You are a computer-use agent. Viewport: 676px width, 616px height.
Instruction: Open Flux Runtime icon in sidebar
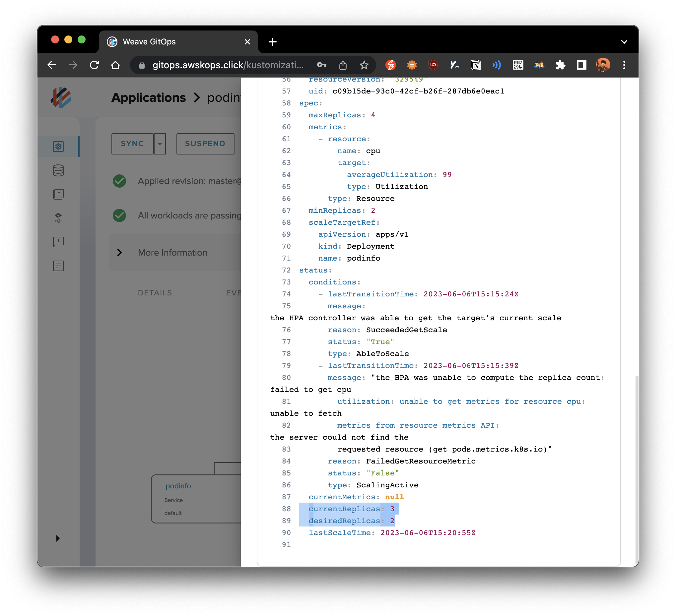tap(58, 218)
